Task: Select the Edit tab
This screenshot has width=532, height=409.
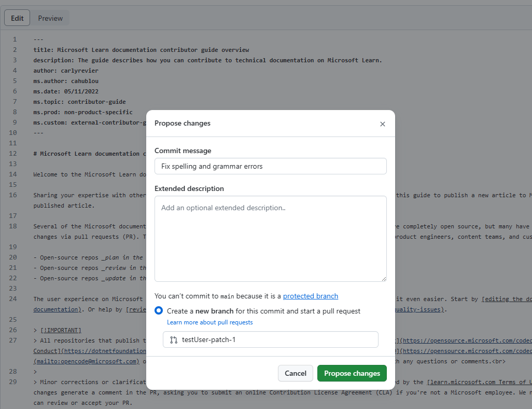Action: (17, 18)
